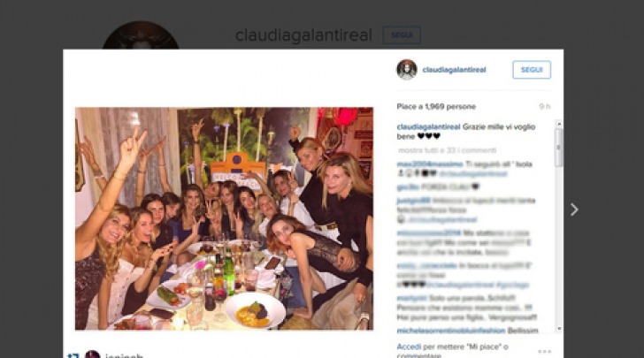Image resolution: width=644 pixels, height=358 pixels.
Task: Open max2004massimo's profile from comments
Action: pos(430,164)
